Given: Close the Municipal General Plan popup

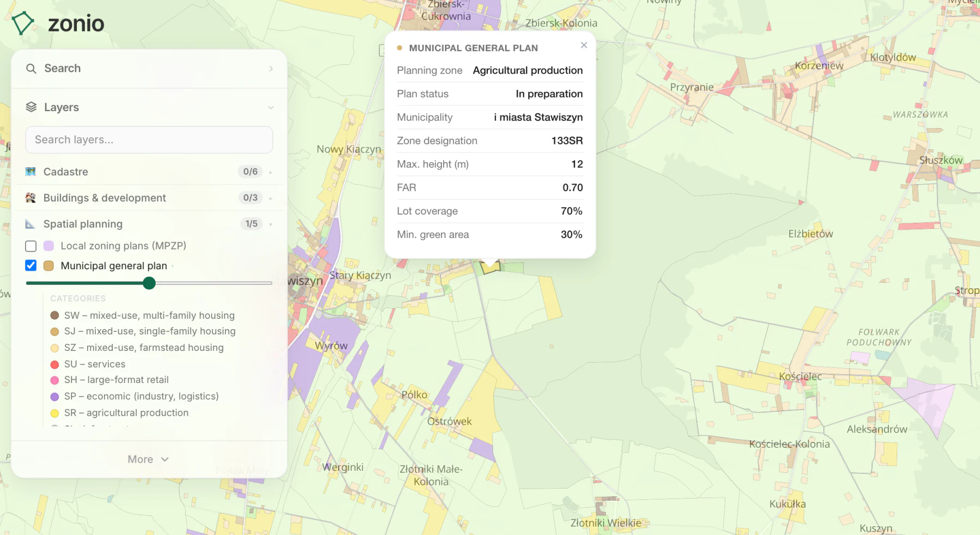Looking at the screenshot, I should [x=584, y=45].
